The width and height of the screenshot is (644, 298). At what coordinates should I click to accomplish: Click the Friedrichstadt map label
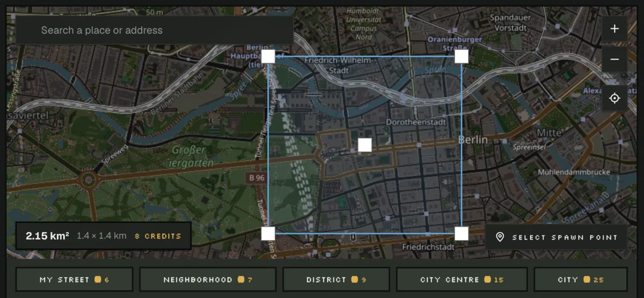(428, 247)
